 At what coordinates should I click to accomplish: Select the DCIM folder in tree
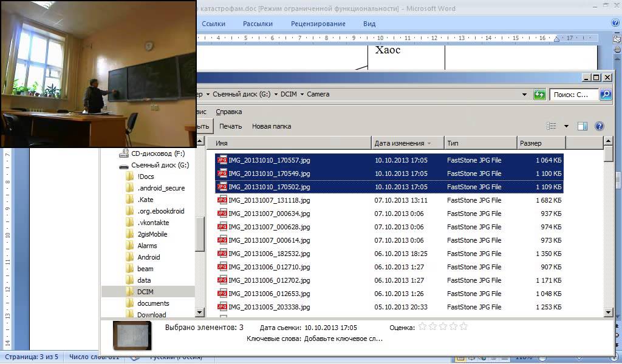click(x=145, y=292)
